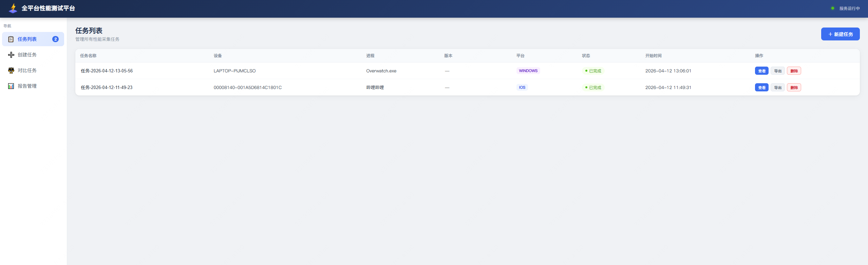The height and width of the screenshot is (265, 868).
Task: Click the WINDOWS platform tag
Action: 528,71
